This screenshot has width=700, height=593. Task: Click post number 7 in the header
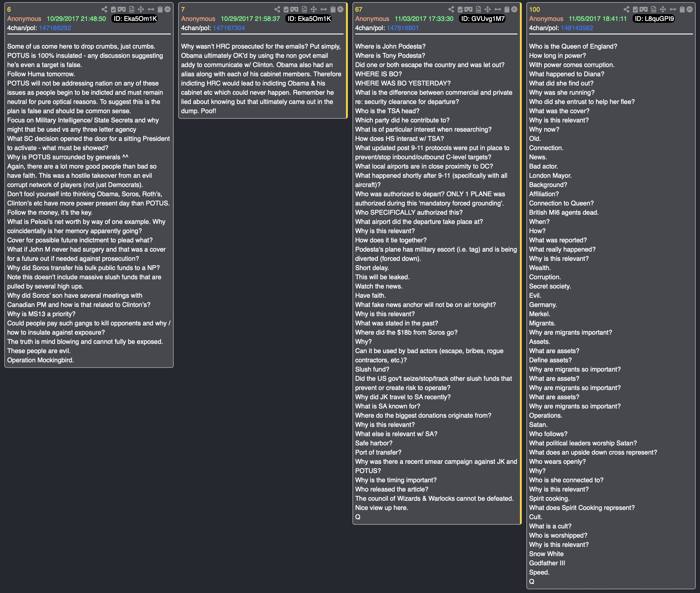pos(183,10)
